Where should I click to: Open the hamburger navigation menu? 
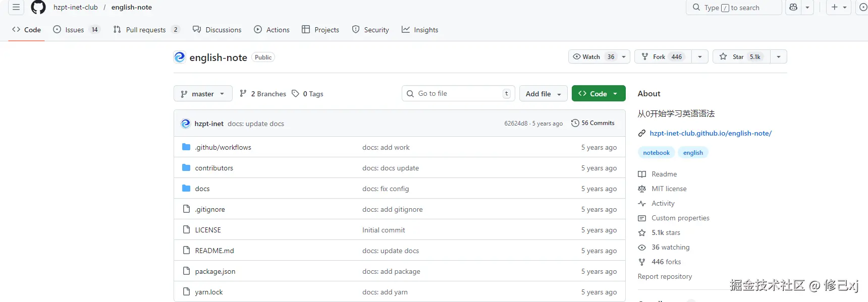[x=16, y=7]
